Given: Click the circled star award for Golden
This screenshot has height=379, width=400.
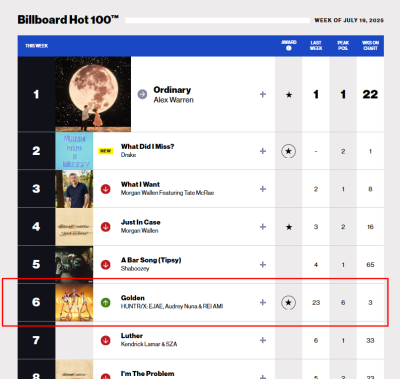Looking at the screenshot, I should pyautogui.click(x=288, y=303).
